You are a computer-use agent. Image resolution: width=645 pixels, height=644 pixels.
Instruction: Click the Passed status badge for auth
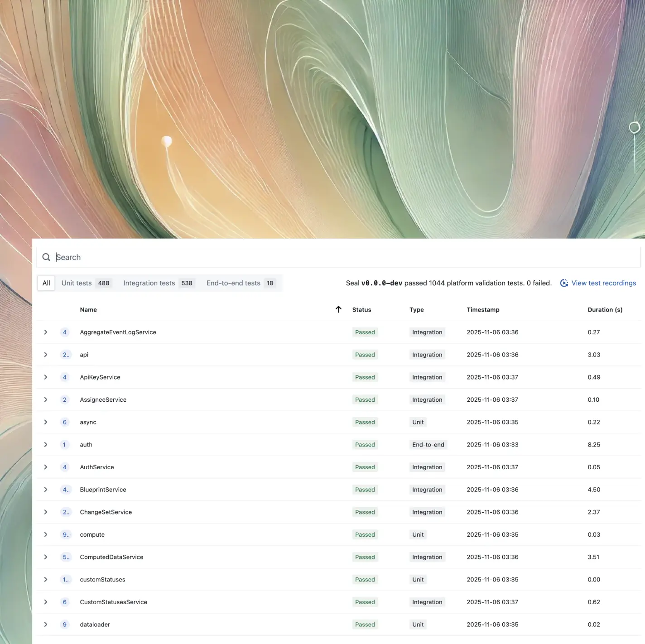click(365, 445)
